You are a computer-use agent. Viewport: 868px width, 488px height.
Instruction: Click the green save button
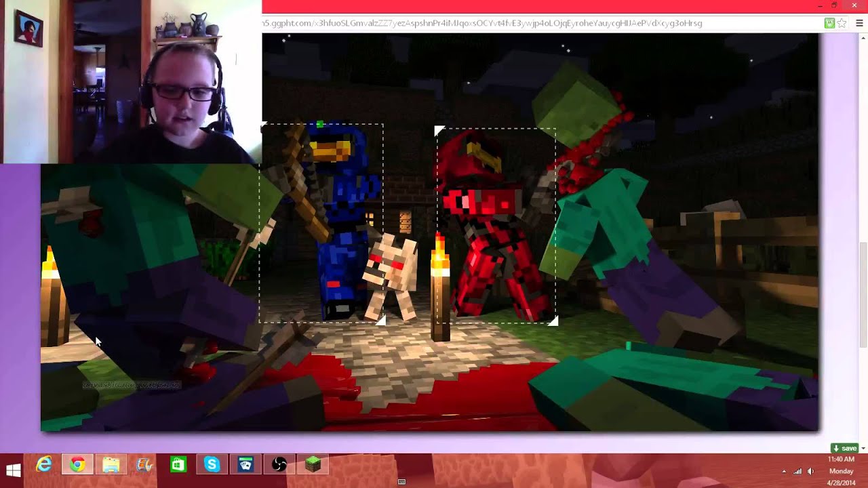point(844,448)
